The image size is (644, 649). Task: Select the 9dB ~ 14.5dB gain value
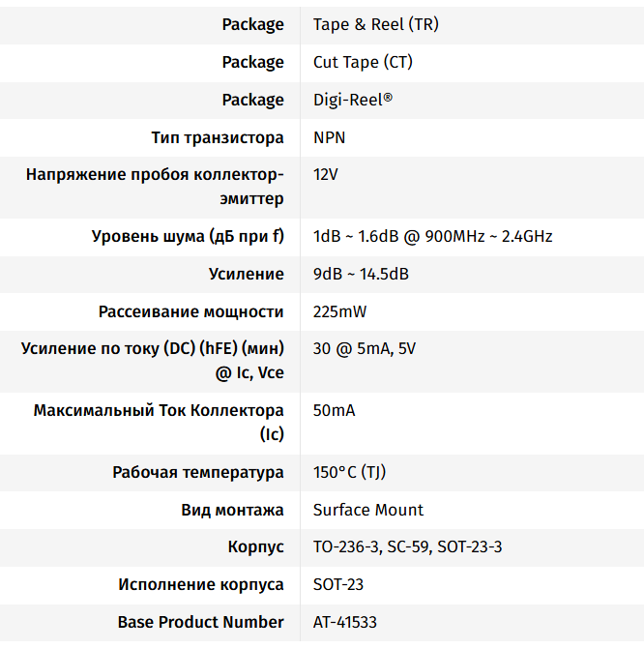[x=361, y=274]
